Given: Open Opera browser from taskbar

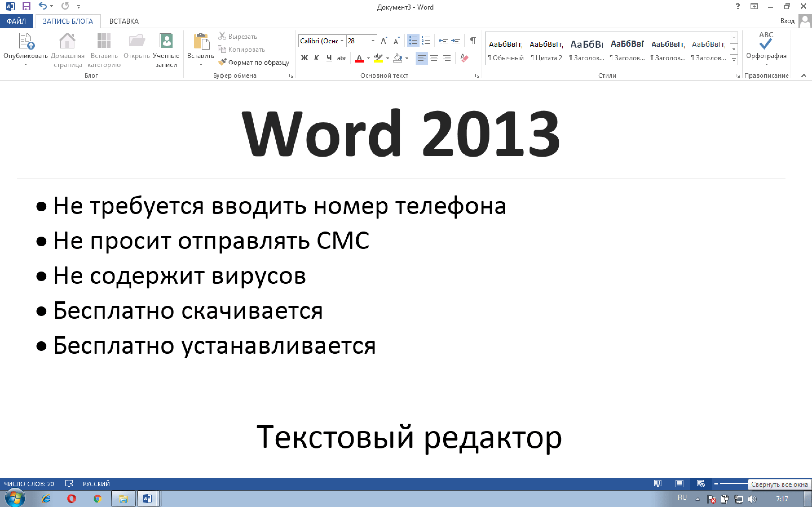Looking at the screenshot, I should pos(71,499).
